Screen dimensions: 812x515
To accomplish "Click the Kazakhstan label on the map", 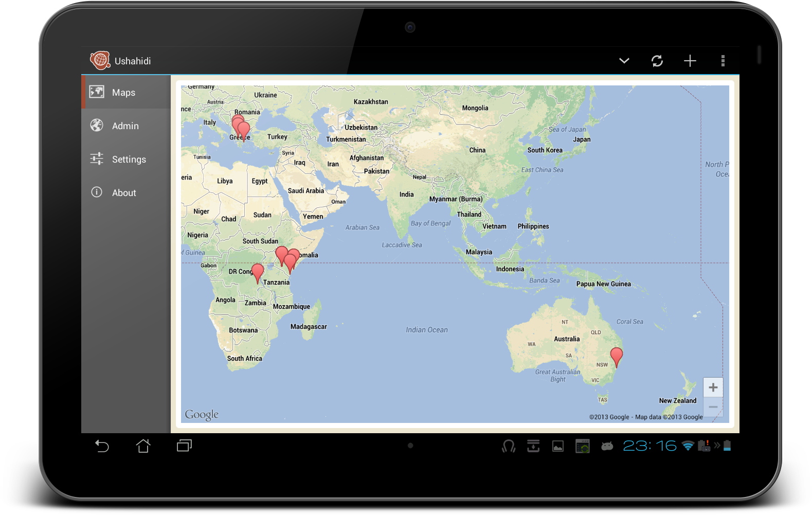I will click(371, 102).
